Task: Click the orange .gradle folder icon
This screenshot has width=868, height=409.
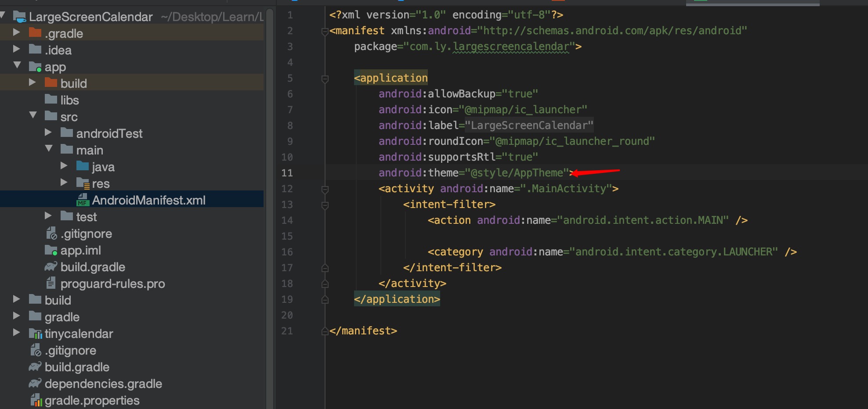Action: point(35,32)
